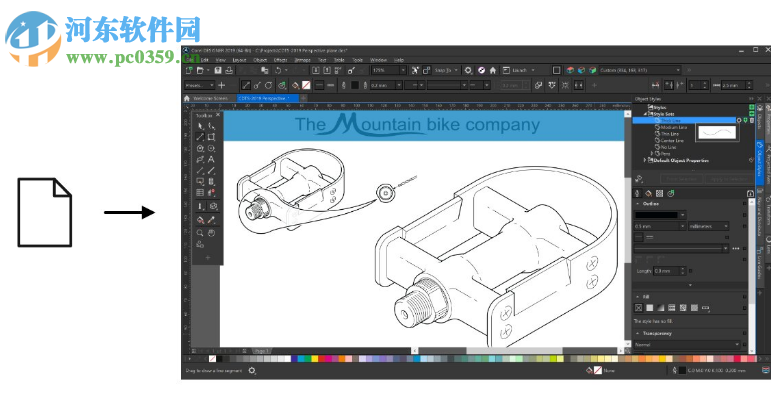Viewport: 771px width, 407px height.
Task: Click the Fill bucket icon in Object Styles tabs
Action: (x=649, y=193)
